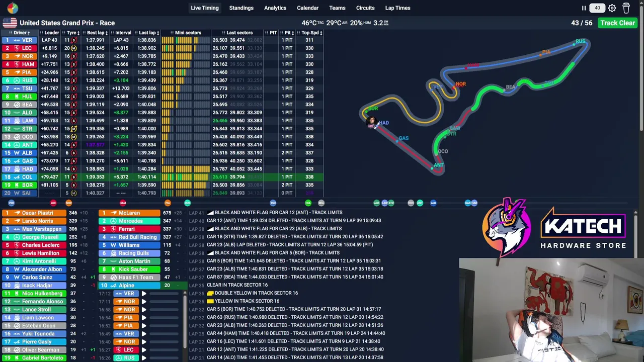Click the BEA marker on track map
Viewport: 644px width, 362px height.
510,87
